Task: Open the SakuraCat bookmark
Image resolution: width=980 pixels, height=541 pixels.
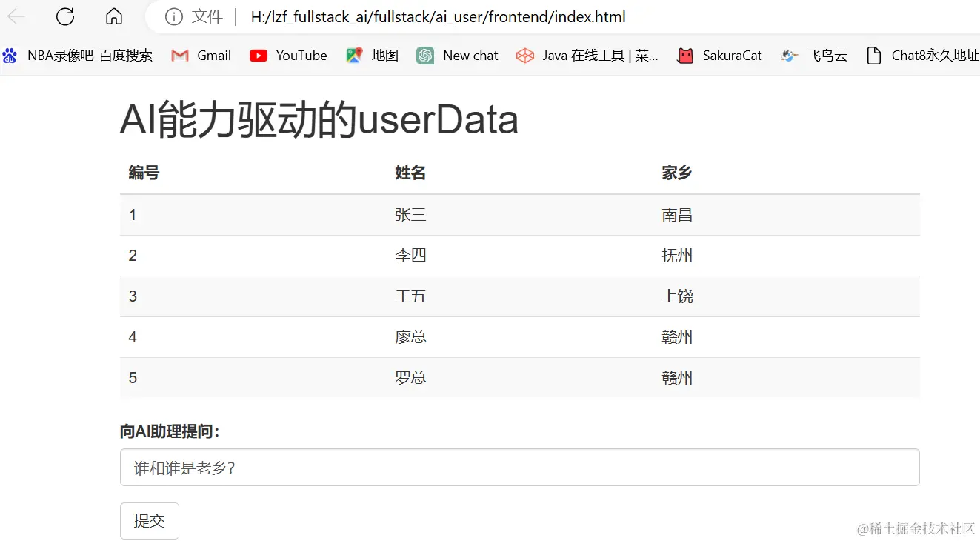Action: click(x=720, y=56)
